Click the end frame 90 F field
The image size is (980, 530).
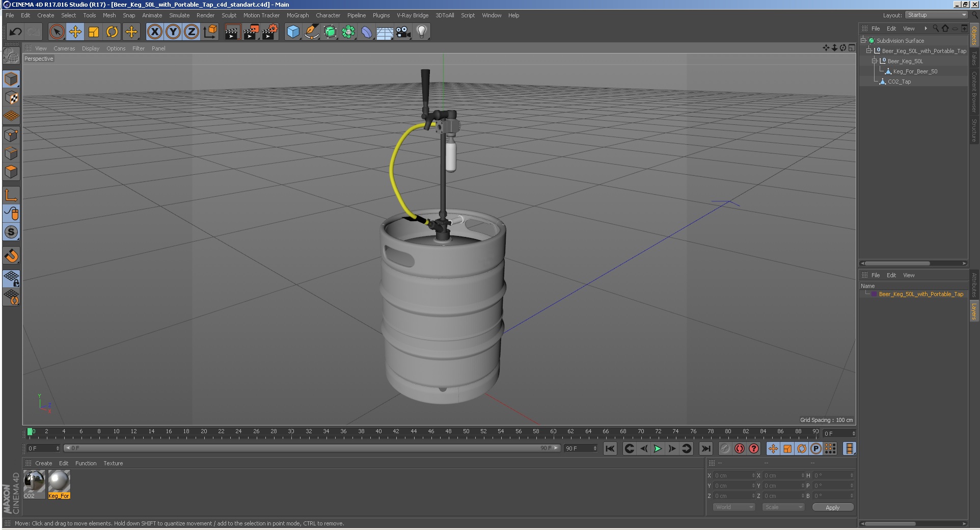pyautogui.click(x=580, y=448)
